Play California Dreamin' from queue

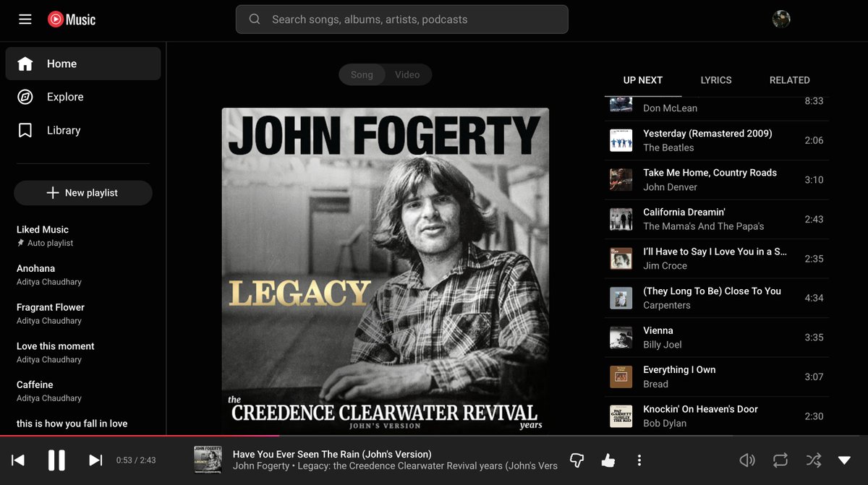pyautogui.click(x=717, y=219)
